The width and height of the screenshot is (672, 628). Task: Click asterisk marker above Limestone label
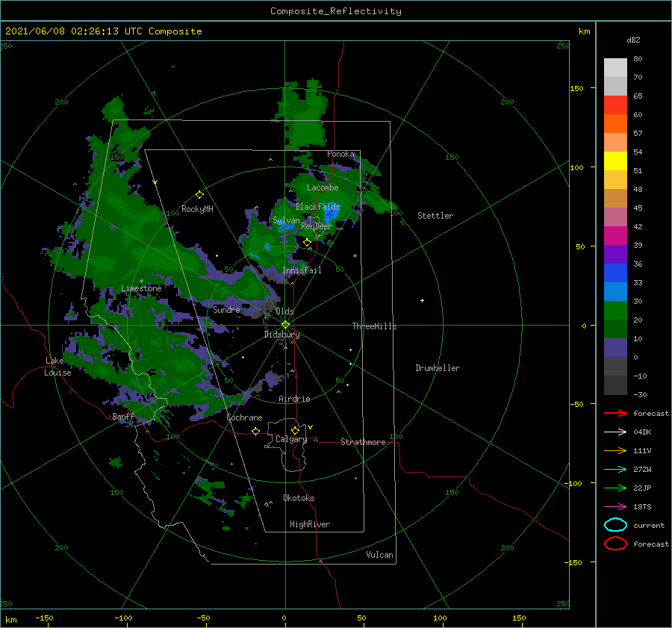point(141,282)
